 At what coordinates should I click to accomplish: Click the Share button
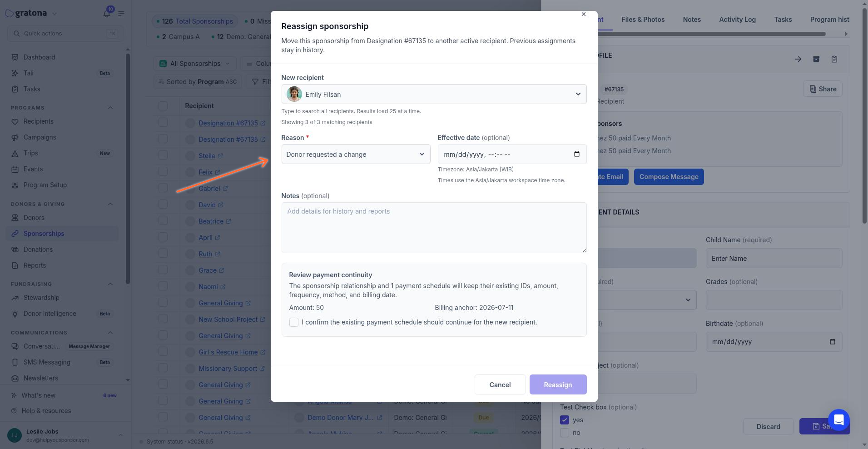point(823,89)
